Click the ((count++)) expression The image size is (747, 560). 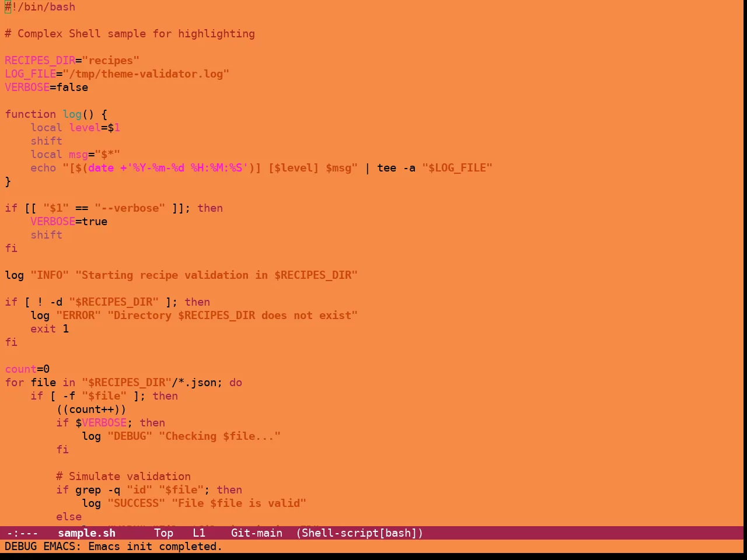(x=92, y=409)
